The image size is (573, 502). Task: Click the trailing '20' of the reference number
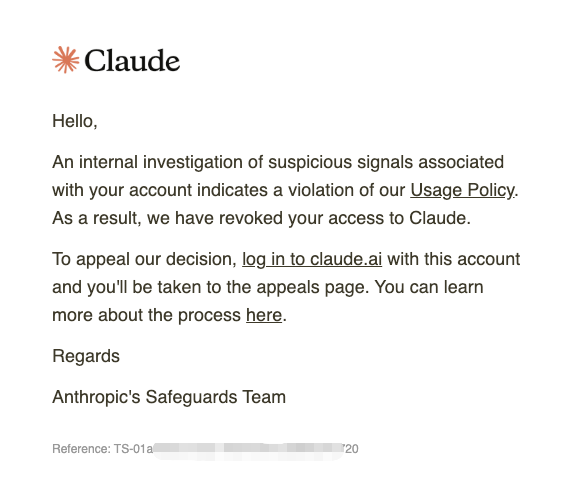(352, 449)
